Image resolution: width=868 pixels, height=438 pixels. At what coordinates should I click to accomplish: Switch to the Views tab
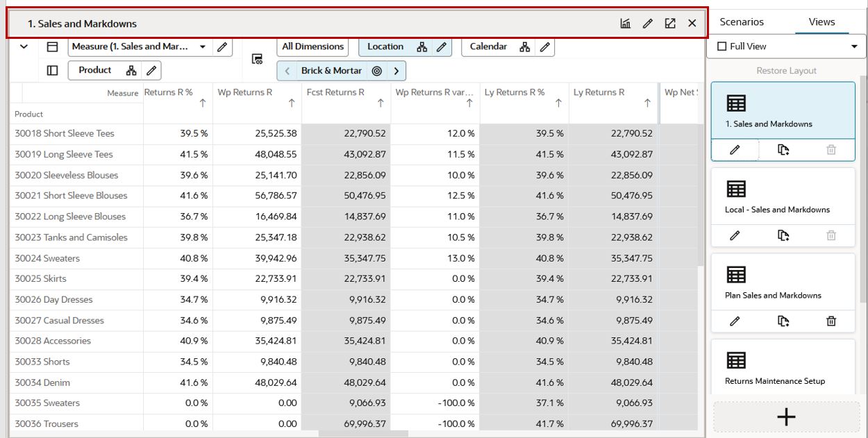821,22
